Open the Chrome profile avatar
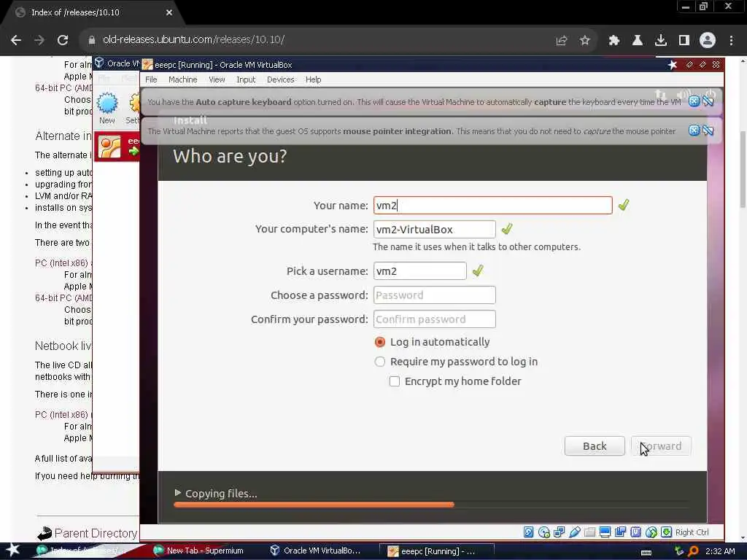 (708, 40)
